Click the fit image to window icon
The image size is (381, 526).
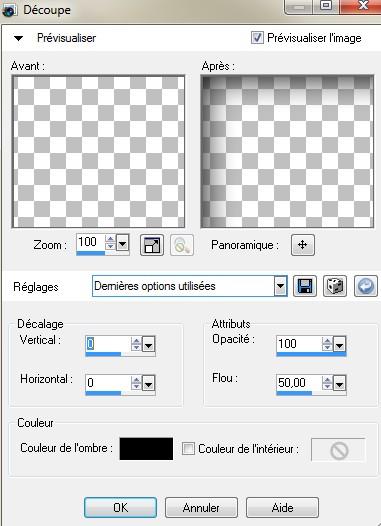pos(152,245)
